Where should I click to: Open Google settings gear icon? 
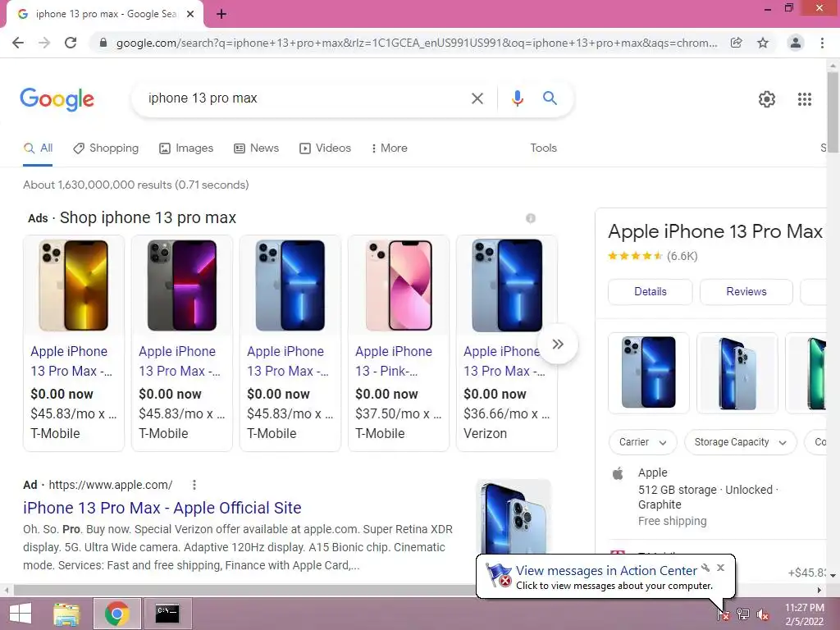(767, 99)
